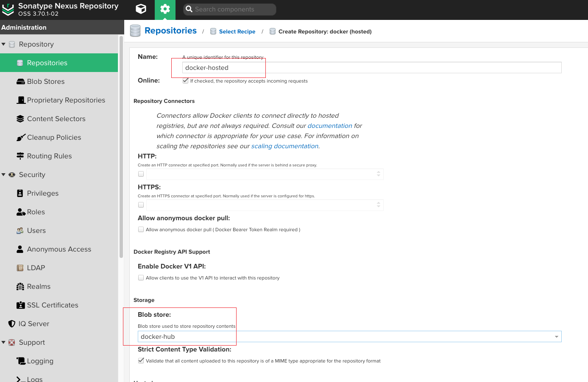Image resolution: width=588 pixels, height=382 pixels.
Task: Open Content Selectors in the sidebar
Action: tap(59, 119)
